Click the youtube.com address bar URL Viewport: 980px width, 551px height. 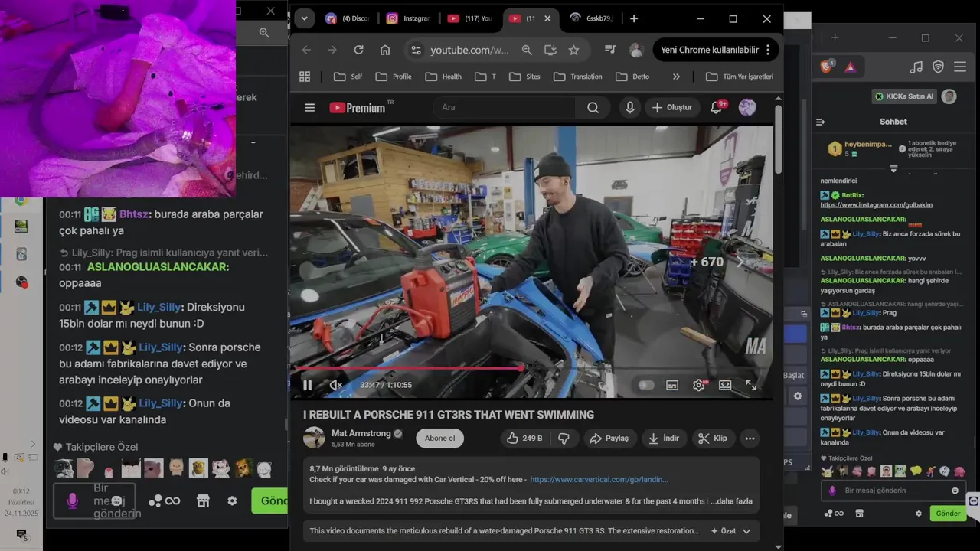469,50
